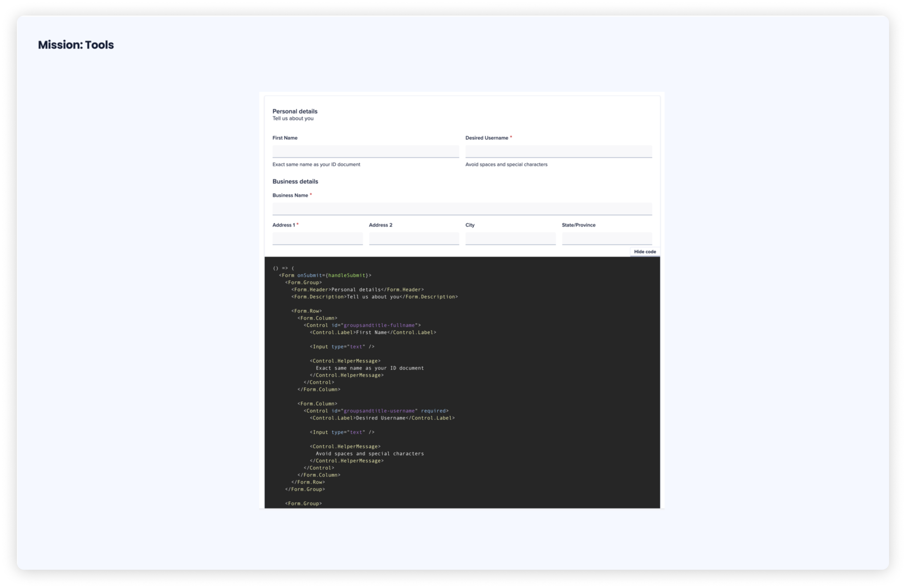Click the First Name input field
This screenshot has height=588, width=906.
[365, 151]
